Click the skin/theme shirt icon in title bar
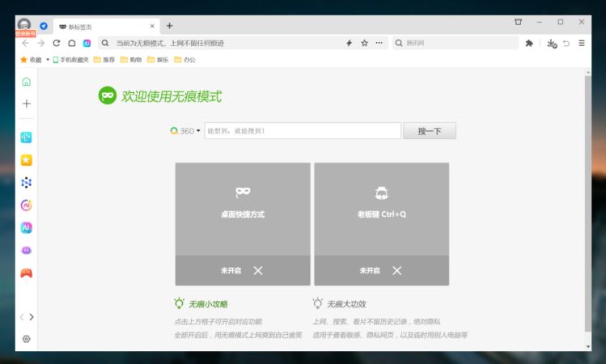This screenshot has height=364, width=606. pos(518,23)
